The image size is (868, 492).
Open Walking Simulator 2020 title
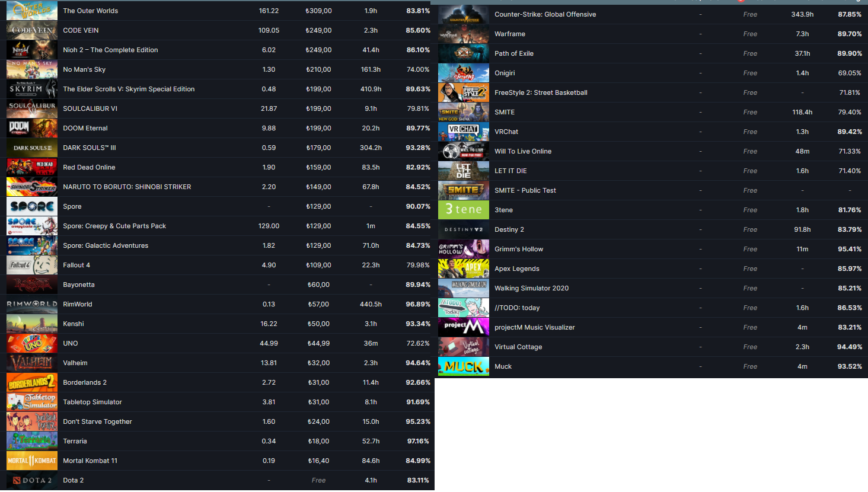pyautogui.click(x=532, y=288)
